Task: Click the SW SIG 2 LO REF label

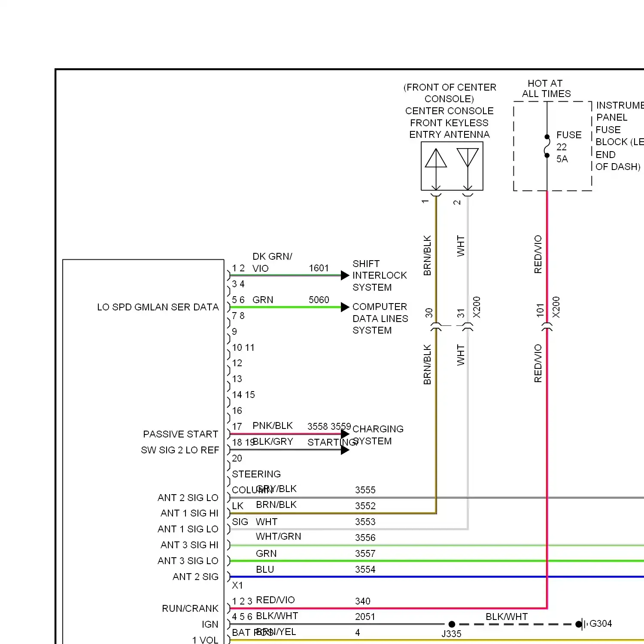Action: point(180,450)
